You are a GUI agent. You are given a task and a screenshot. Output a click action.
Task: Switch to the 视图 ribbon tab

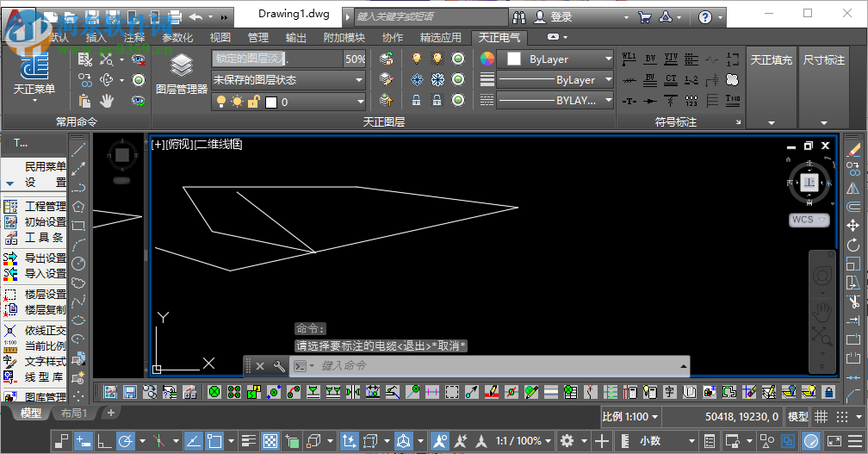pyautogui.click(x=220, y=38)
